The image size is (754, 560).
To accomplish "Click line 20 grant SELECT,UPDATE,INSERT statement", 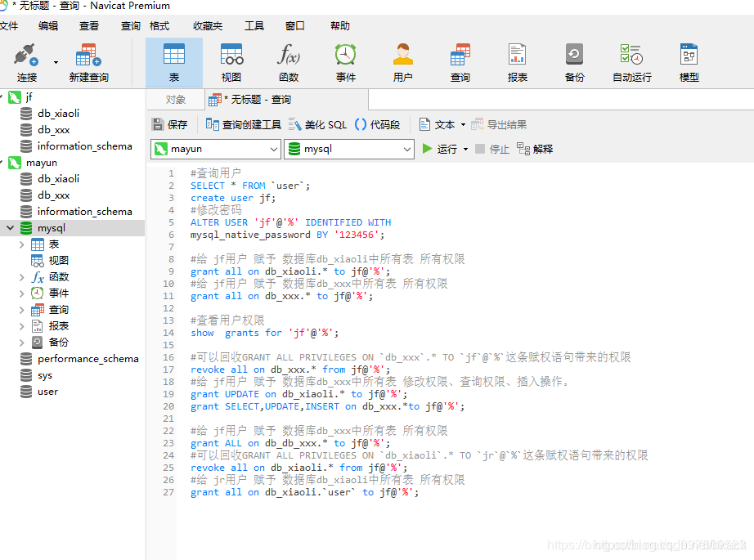I will 327,406.
